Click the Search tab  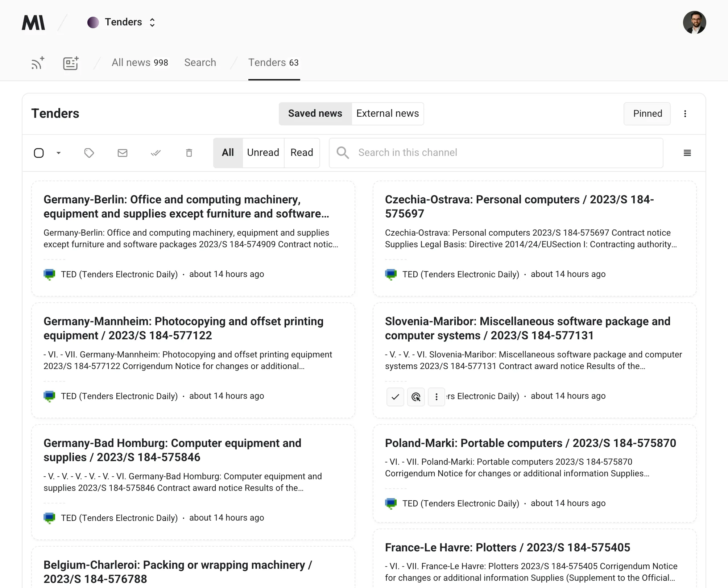200,62
